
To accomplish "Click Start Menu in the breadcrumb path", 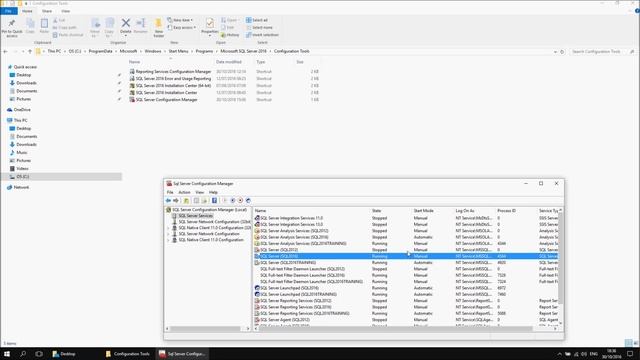I will [x=178, y=51].
